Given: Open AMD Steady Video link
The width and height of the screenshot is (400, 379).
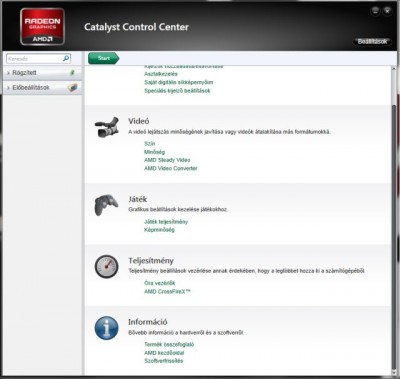Looking at the screenshot, I should pyautogui.click(x=167, y=160).
